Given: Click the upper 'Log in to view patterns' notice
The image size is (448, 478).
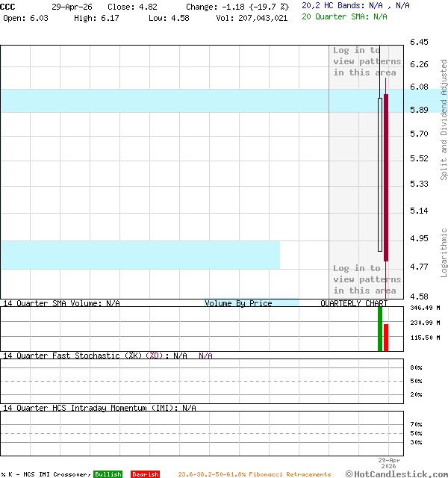Looking at the screenshot, I should click(367, 61).
